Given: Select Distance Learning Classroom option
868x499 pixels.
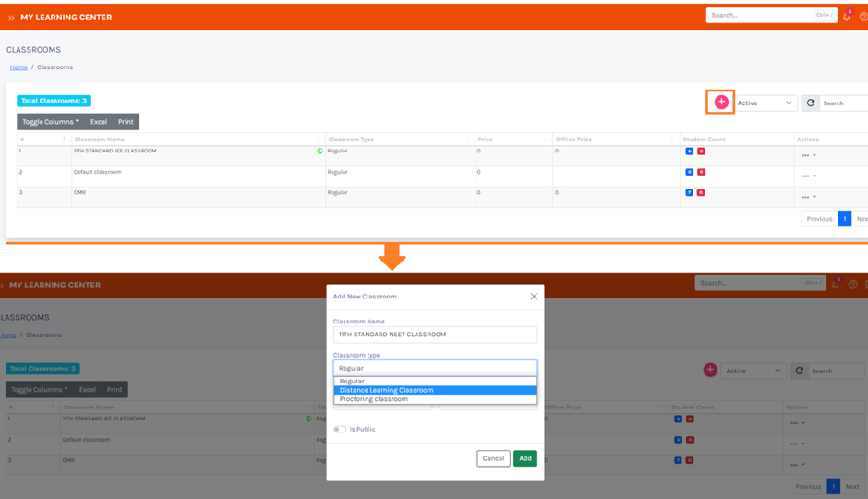Looking at the screenshot, I should pos(435,390).
